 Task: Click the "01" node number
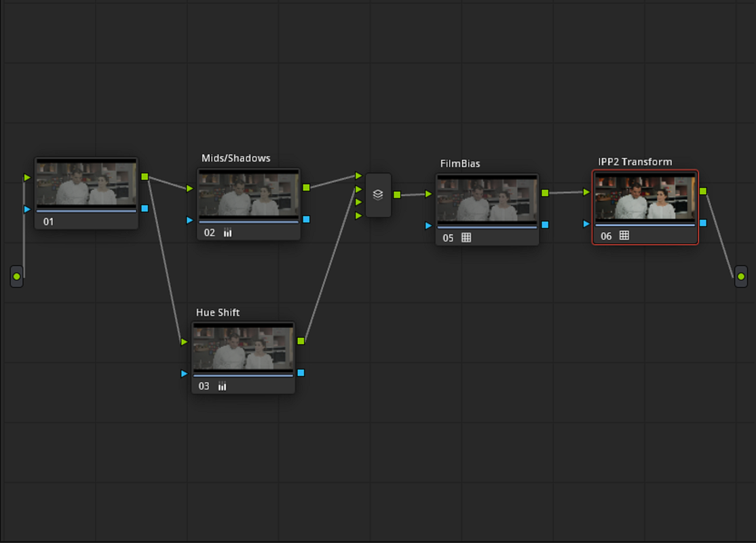48,222
